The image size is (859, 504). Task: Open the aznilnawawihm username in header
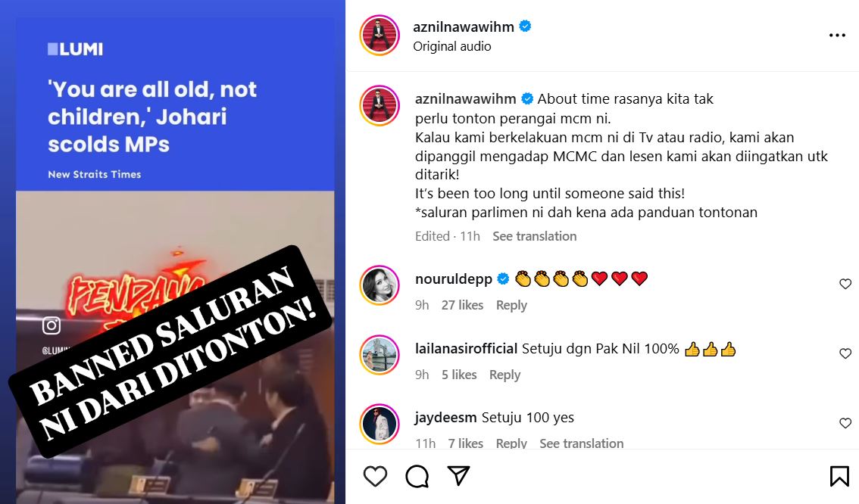coord(464,26)
